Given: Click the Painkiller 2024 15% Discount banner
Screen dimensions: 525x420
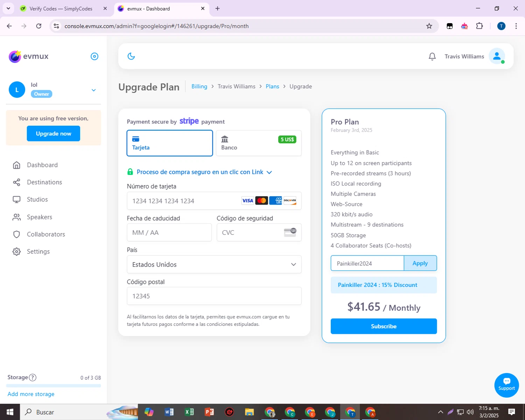Looking at the screenshot, I should pyautogui.click(x=384, y=285).
